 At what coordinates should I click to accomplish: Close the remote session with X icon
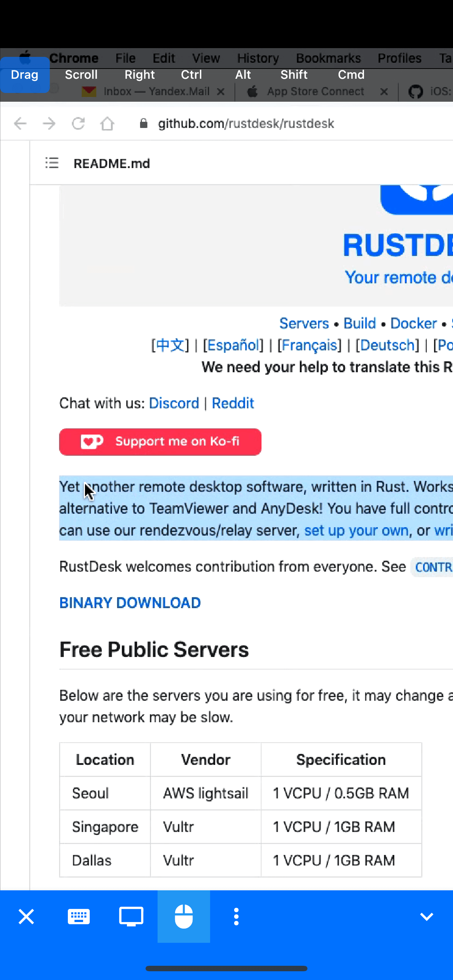click(x=26, y=917)
